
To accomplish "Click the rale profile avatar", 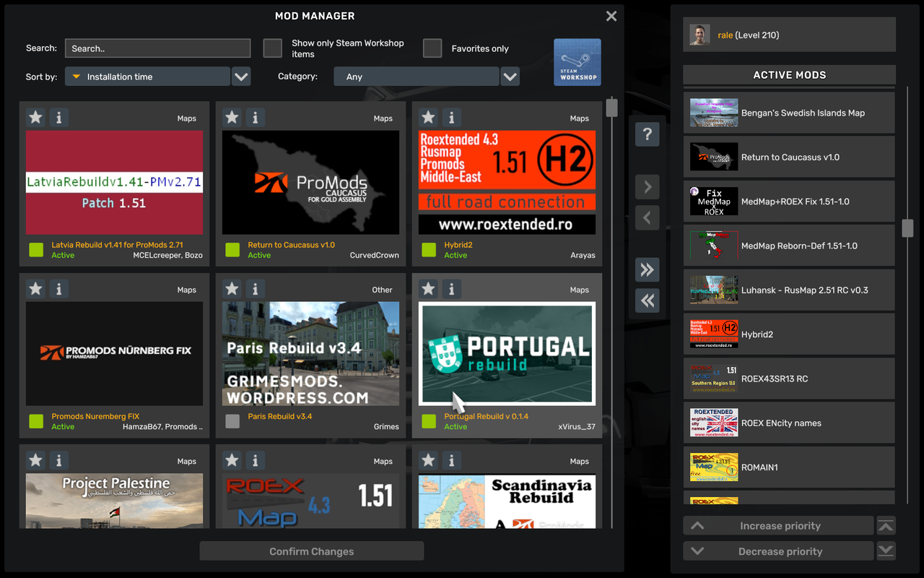I will [x=699, y=35].
